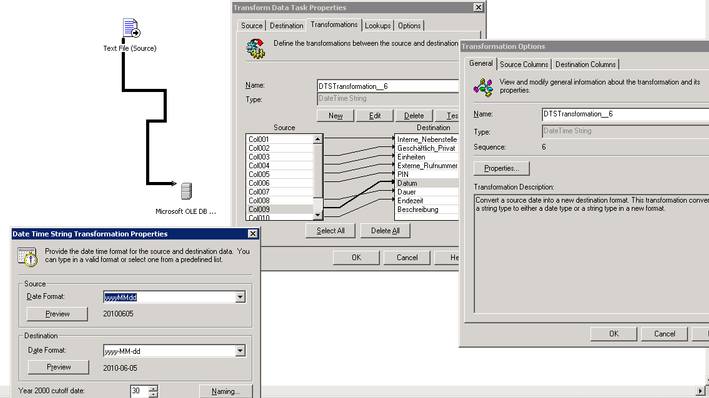Click the destination date format Preview button
Screen dimensions: 709x398
58,367
